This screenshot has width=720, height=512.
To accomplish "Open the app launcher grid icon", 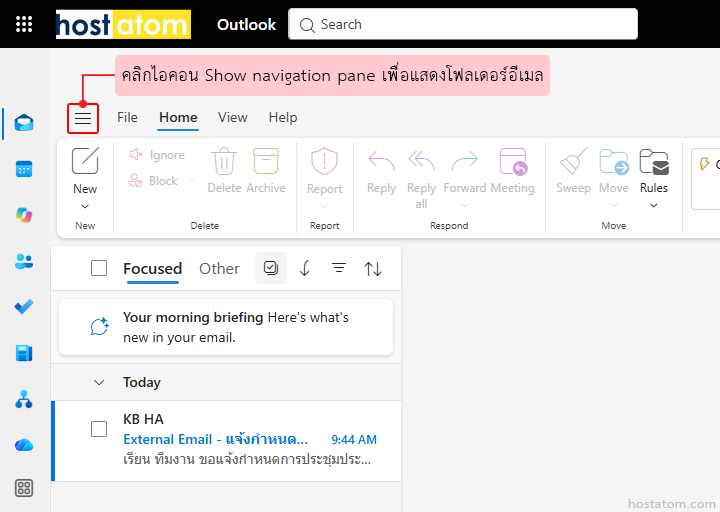I will (24, 24).
